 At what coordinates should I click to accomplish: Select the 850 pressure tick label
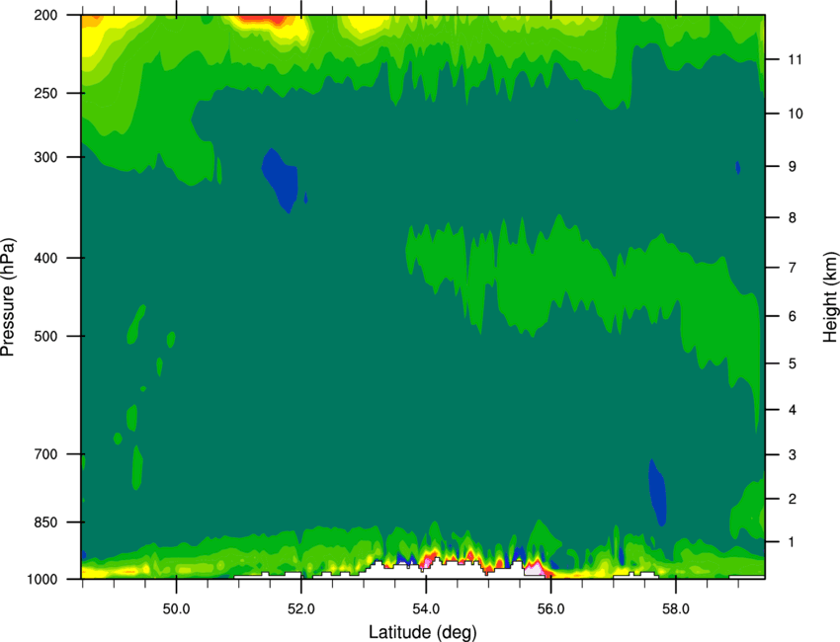45,522
